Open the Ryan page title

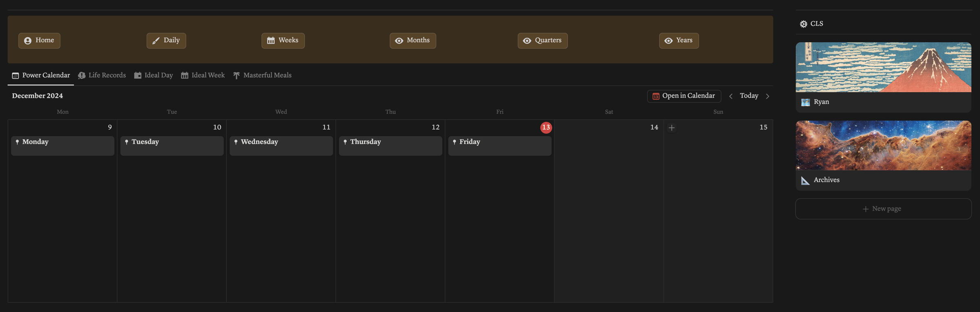tap(821, 102)
